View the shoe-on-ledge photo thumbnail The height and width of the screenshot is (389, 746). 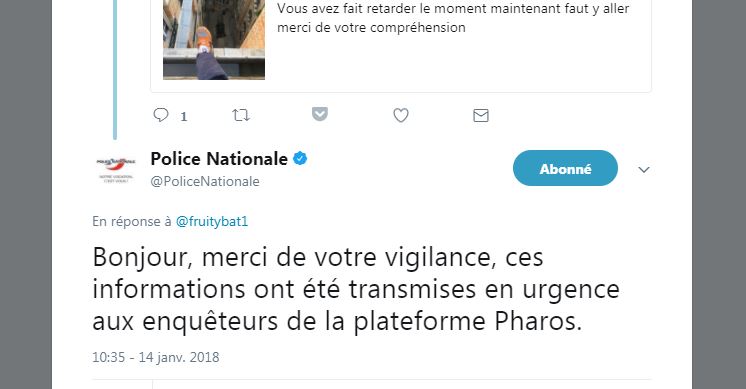[214, 39]
